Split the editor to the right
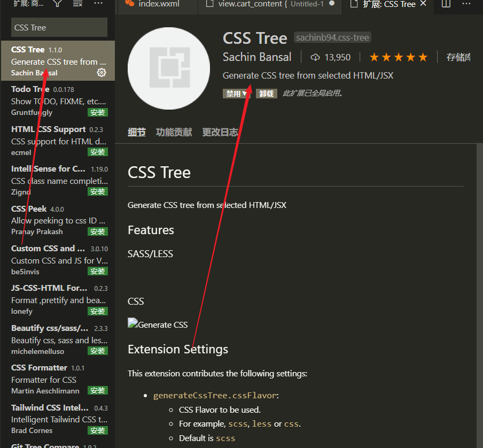 [446, 4]
